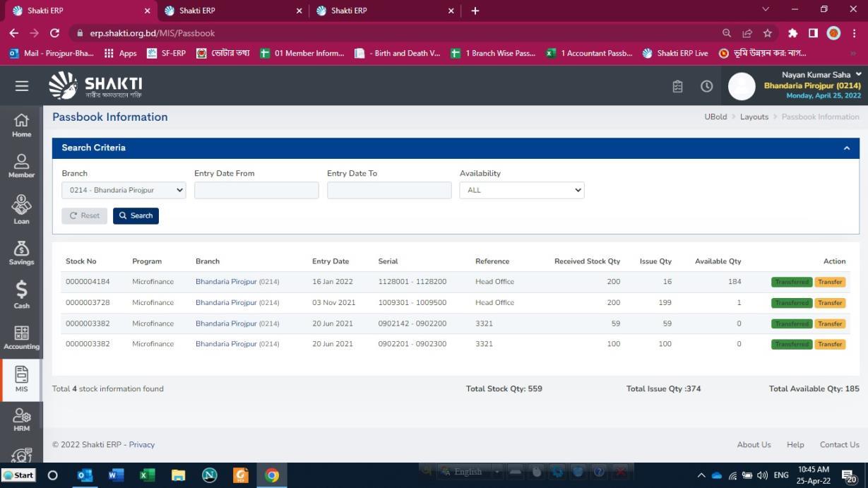
Task: Open the Help footer link
Action: pos(795,445)
